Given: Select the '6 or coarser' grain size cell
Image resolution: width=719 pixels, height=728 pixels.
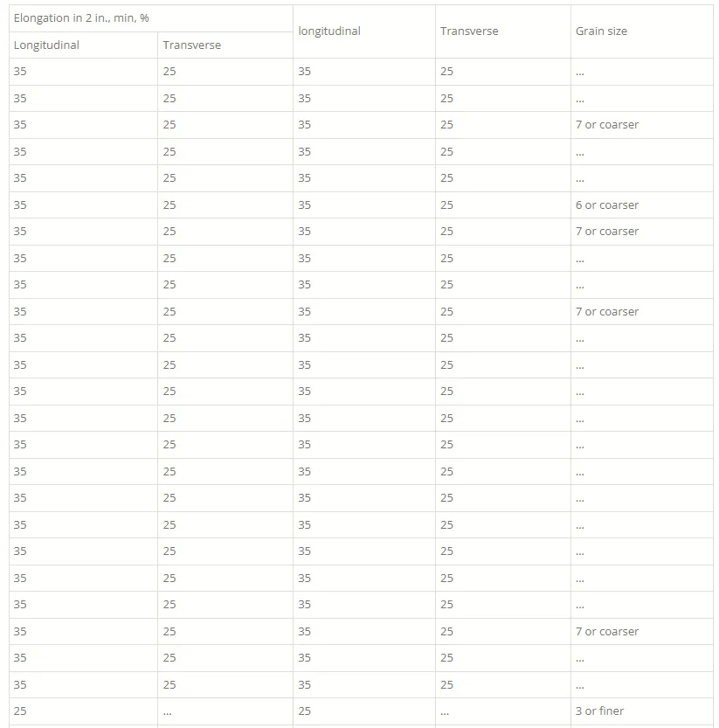Looking at the screenshot, I should click(607, 205).
